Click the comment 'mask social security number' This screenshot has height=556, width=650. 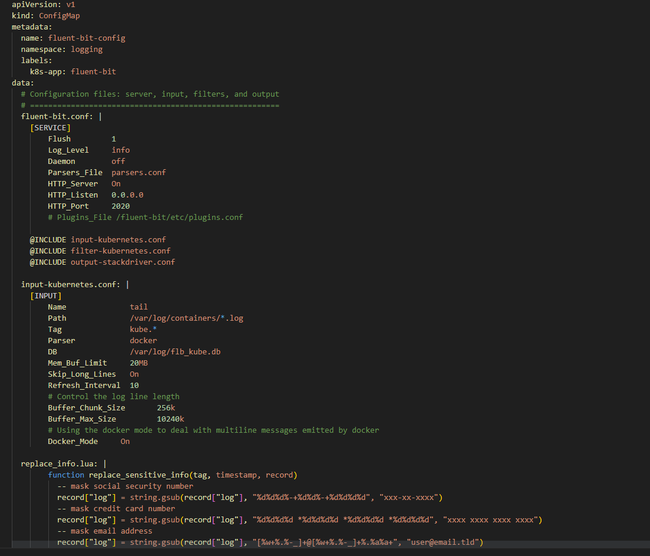[125, 486]
